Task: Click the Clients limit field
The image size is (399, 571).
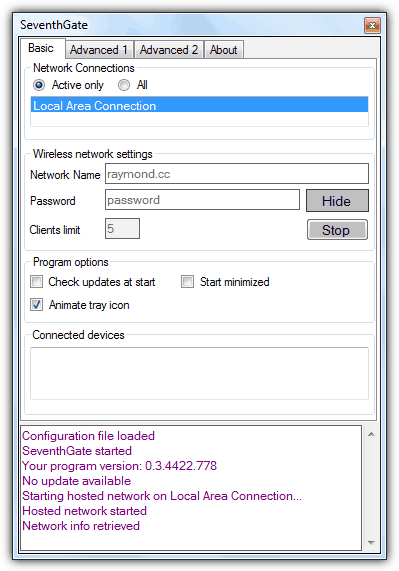Action: (x=122, y=229)
